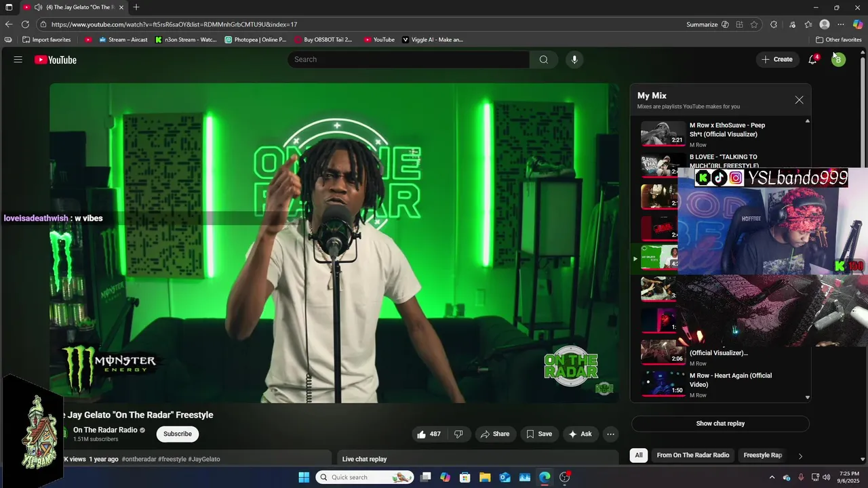
Task: Open volume control in system tray
Action: coord(827,477)
